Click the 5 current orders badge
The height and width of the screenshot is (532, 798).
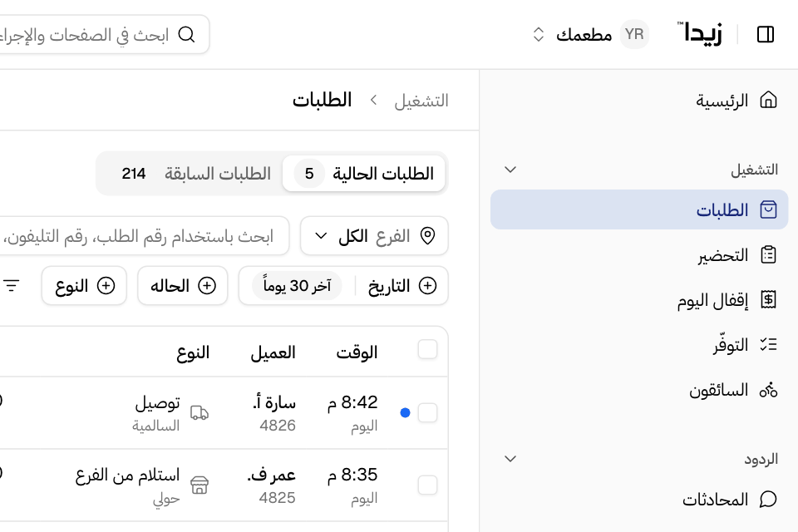click(x=309, y=174)
